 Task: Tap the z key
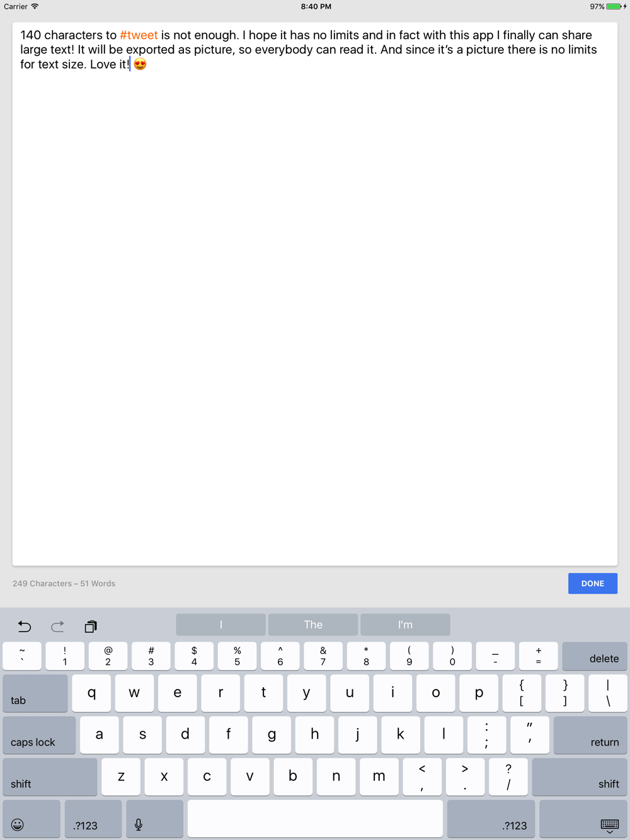[121, 777]
